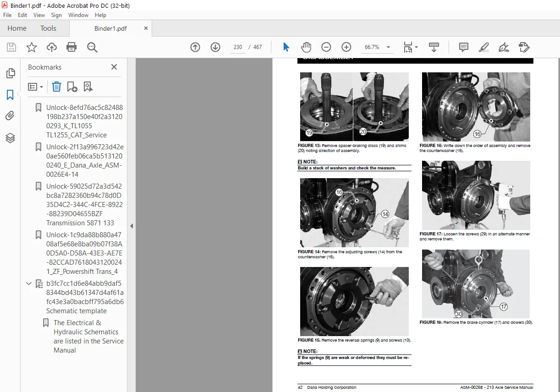Image resolution: width=560 pixels, height=392 pixels.
Task: Click the FIGURE 18 caption text
Action: pos(476,322)
